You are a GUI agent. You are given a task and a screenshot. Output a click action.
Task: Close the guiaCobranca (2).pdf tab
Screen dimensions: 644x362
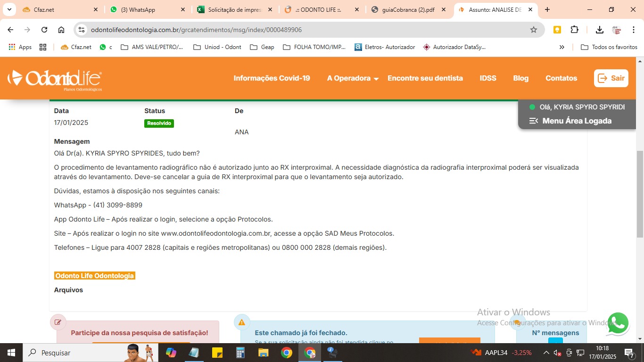(x=444, y=9)
